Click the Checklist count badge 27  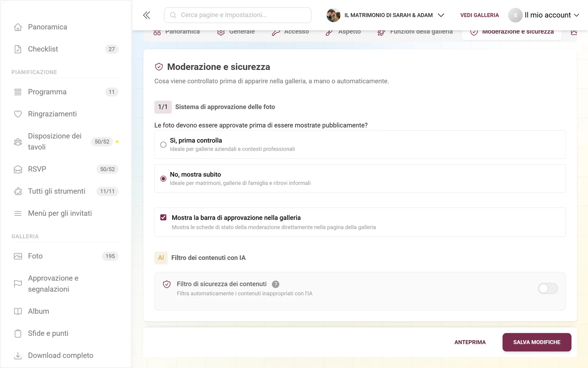(x=112, y=49)
